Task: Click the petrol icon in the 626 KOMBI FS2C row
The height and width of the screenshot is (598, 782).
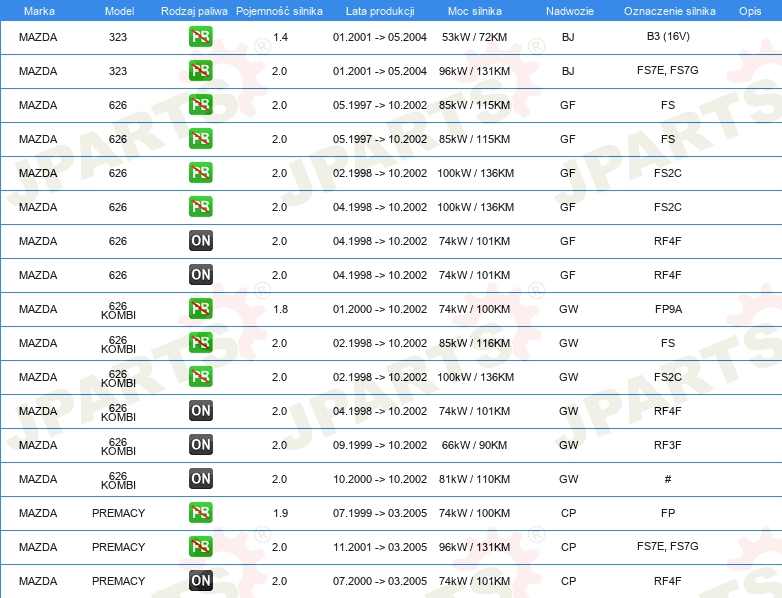Action: (200, 377)
